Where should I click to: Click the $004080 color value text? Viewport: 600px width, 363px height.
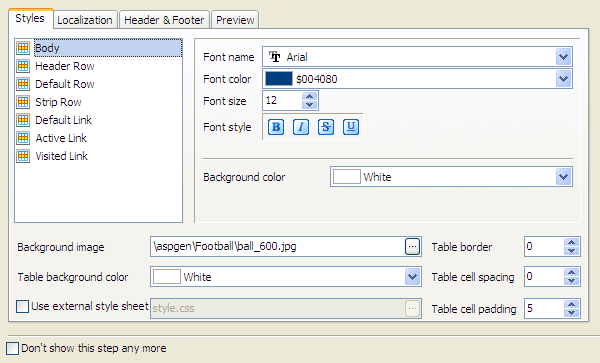tap(317, 79)
